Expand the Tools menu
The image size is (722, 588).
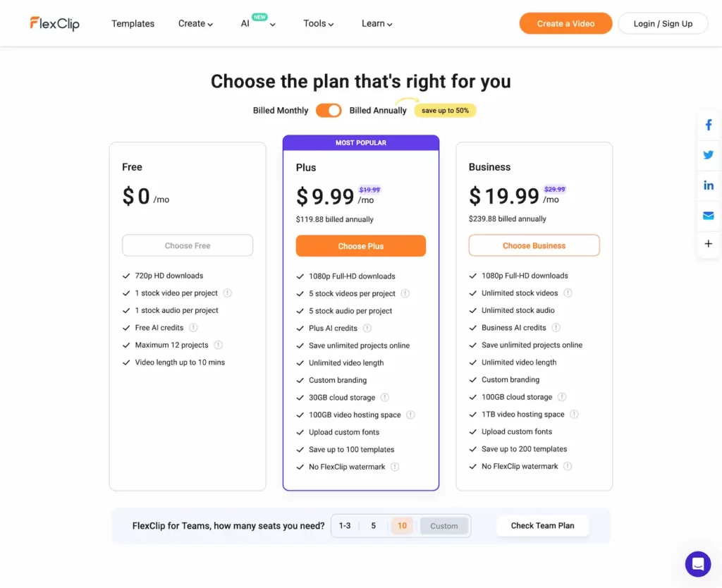tap(317, 23)
